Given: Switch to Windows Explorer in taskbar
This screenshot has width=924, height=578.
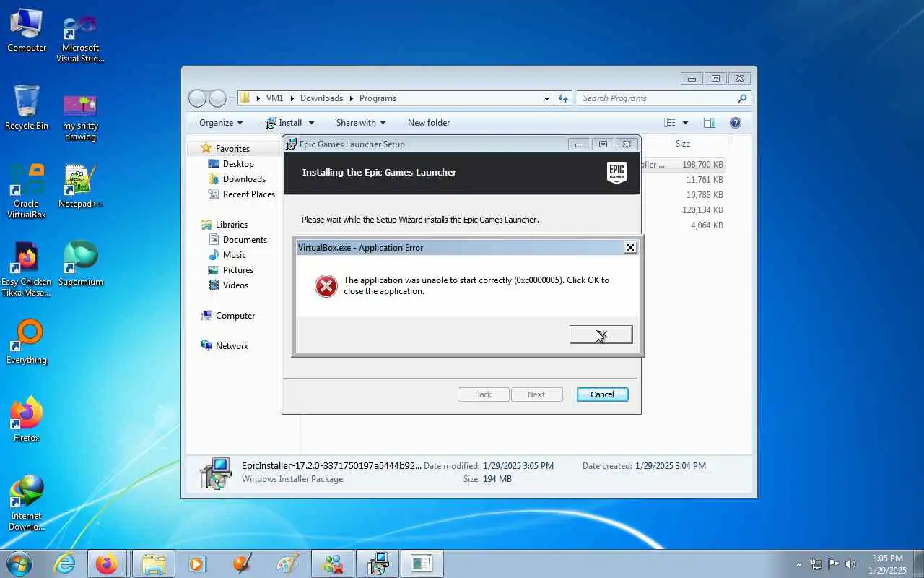Looking at the screenshot, I should coord(153,564).
